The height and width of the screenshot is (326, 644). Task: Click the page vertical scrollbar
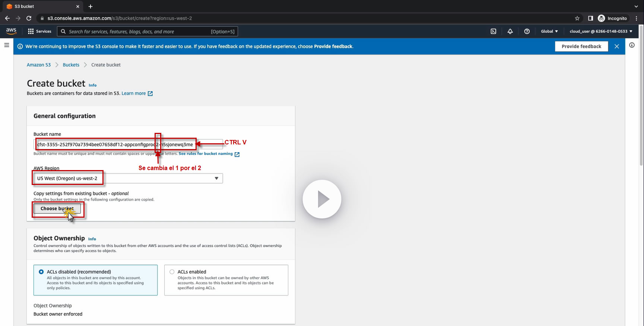(x=641, y=95)
